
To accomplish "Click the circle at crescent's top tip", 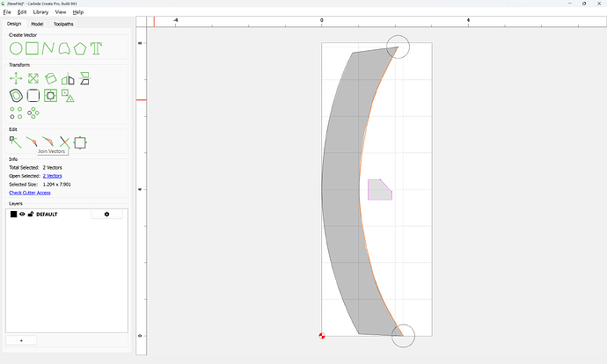I will coord(398,47).
